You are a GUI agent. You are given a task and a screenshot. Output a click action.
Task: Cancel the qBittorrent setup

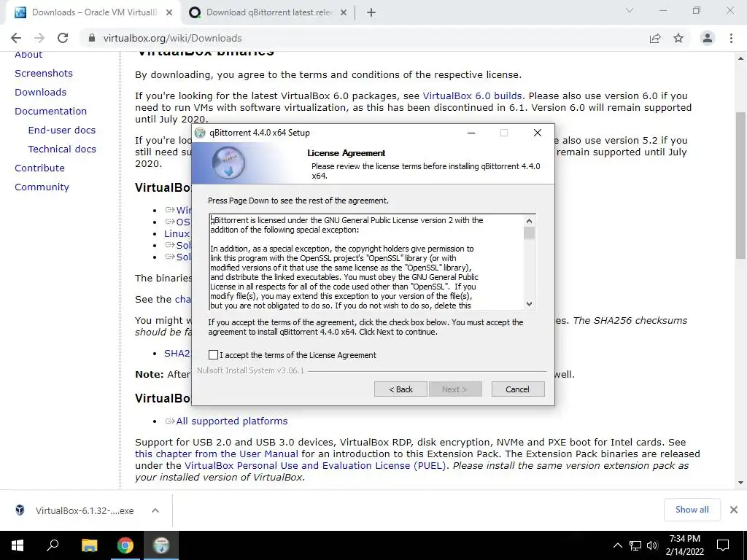[517, 389]
